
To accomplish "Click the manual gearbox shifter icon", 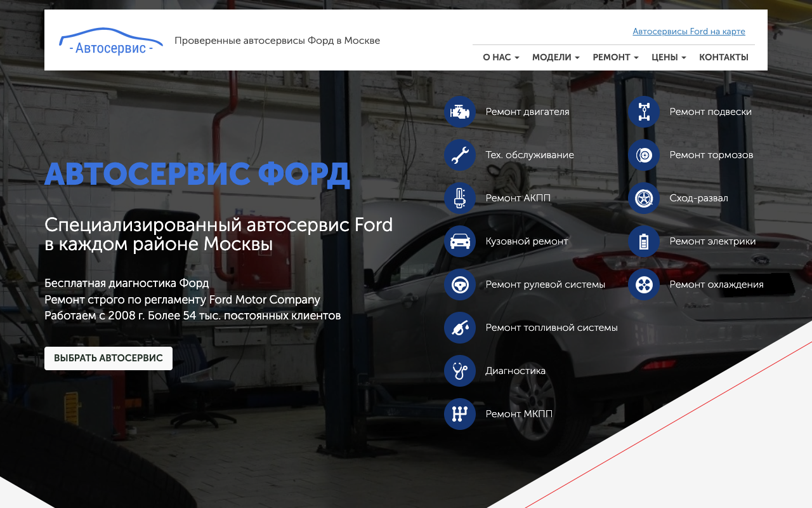I will (x=460, y=414).
